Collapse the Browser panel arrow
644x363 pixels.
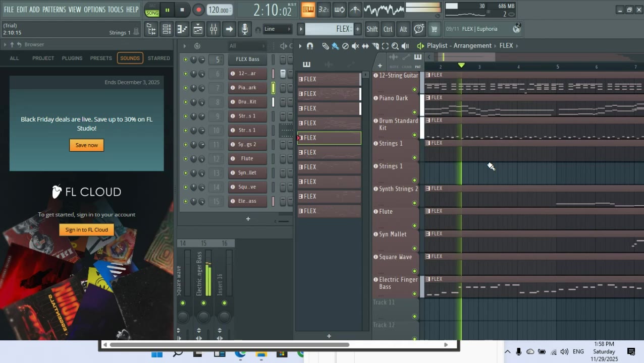pos(5,45)
